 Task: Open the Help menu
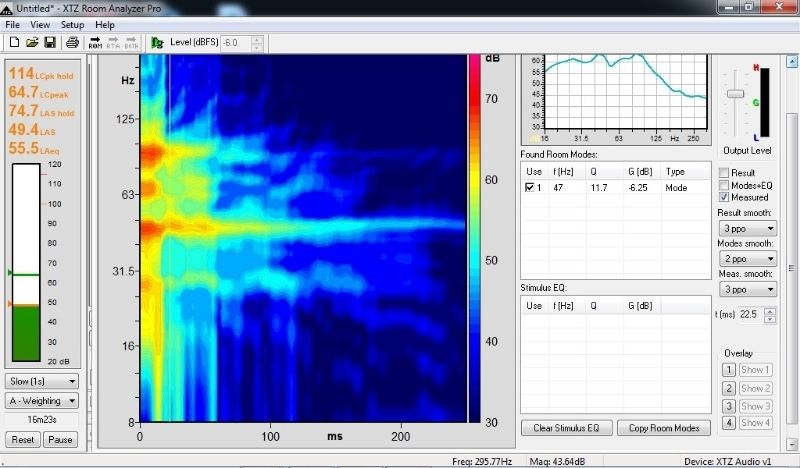click(105, 24)
